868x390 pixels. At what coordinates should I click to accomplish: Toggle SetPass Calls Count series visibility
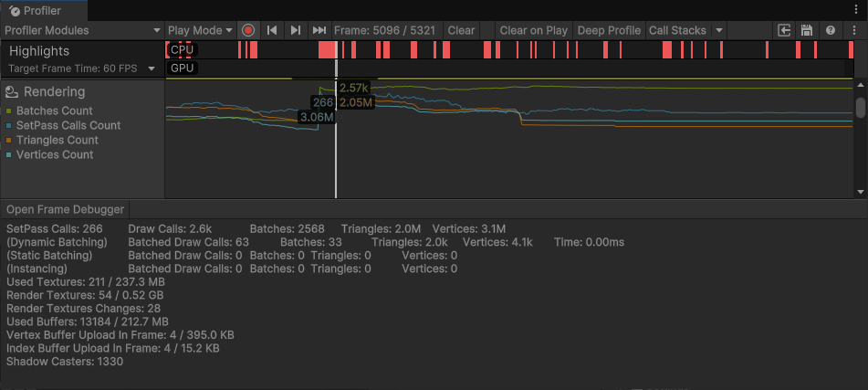9,126
